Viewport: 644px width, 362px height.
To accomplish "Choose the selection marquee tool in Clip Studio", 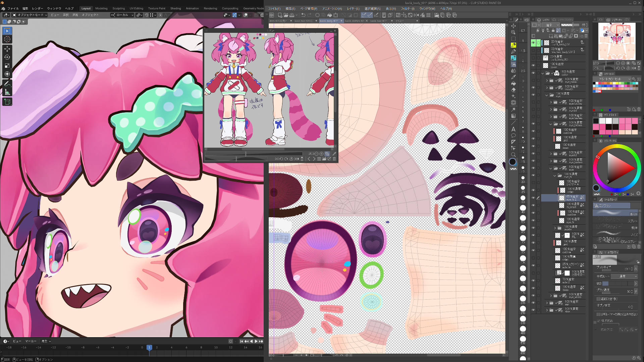I will (513, 39).
